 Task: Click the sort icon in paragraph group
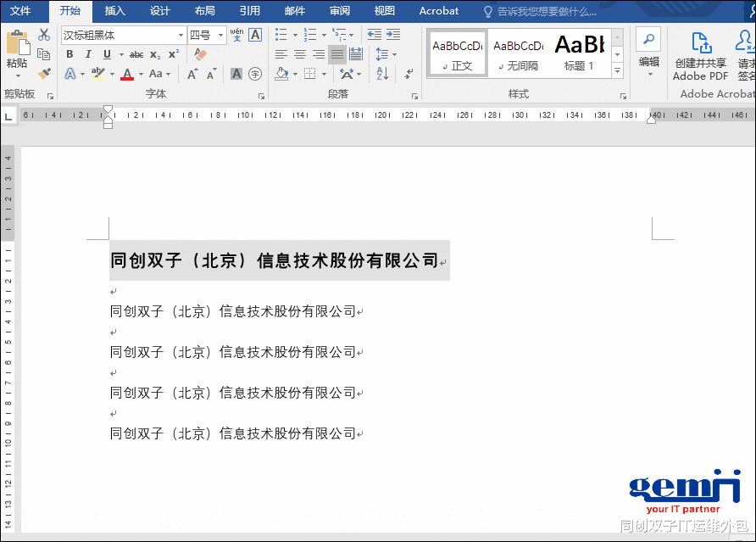click(x=381, y=73)
